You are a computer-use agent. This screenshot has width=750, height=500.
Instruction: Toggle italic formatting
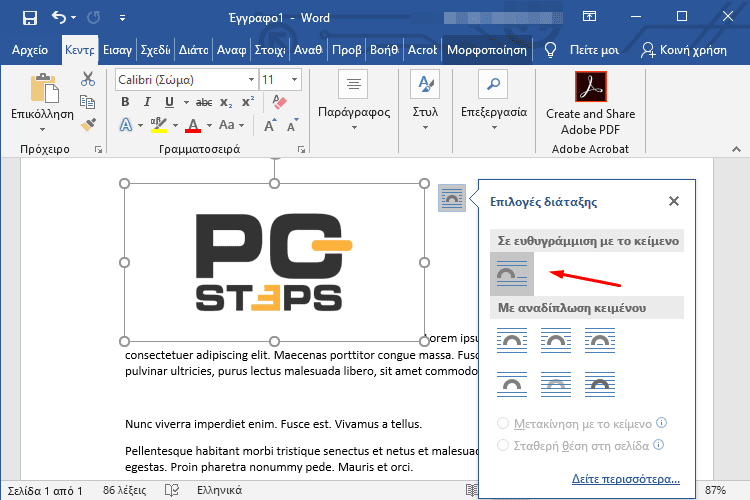(x=147, y=101)
